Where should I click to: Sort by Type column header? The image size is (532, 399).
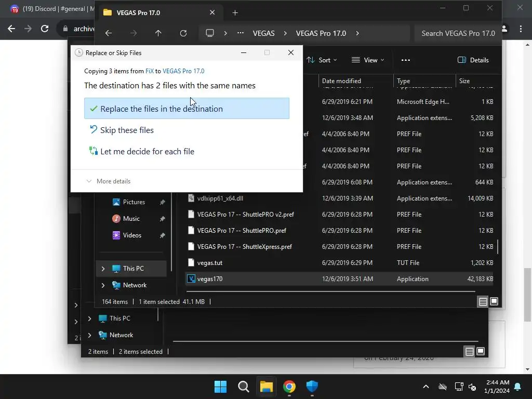coord(424,81)
